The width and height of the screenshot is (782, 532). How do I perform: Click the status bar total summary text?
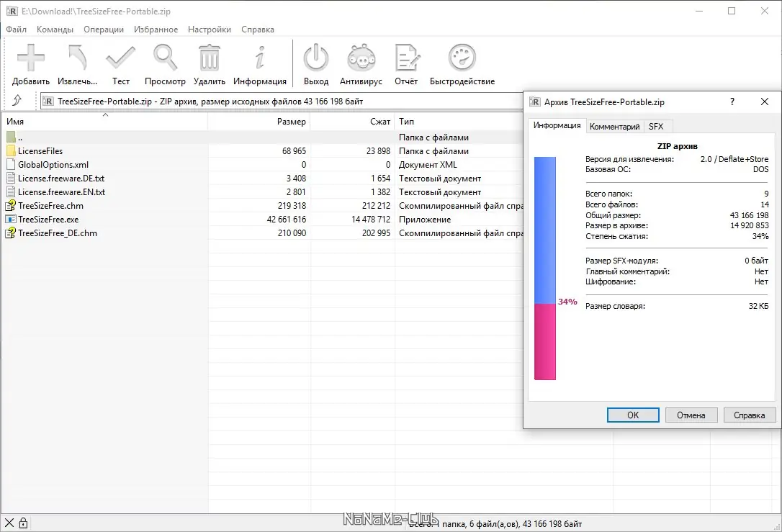(x=495, y=523)
